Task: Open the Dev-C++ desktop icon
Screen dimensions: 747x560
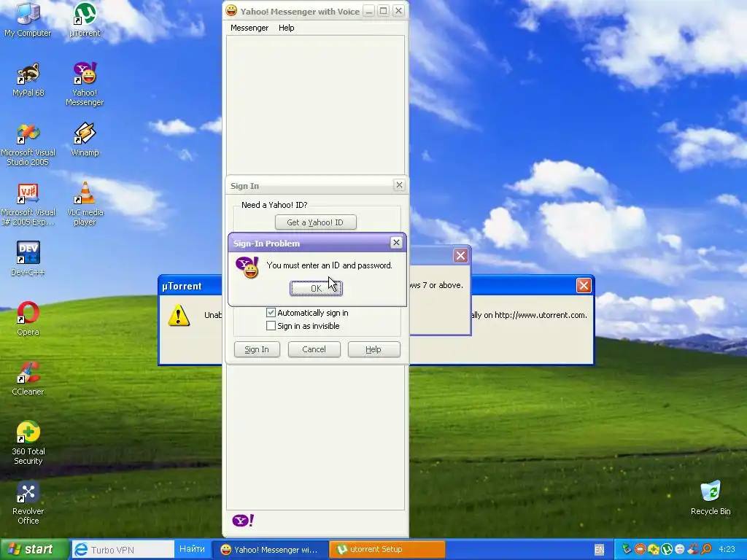Action: click(28, 259)
